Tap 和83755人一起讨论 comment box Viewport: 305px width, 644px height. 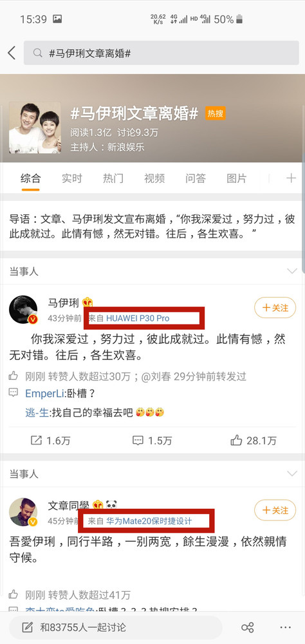[115, 627]
